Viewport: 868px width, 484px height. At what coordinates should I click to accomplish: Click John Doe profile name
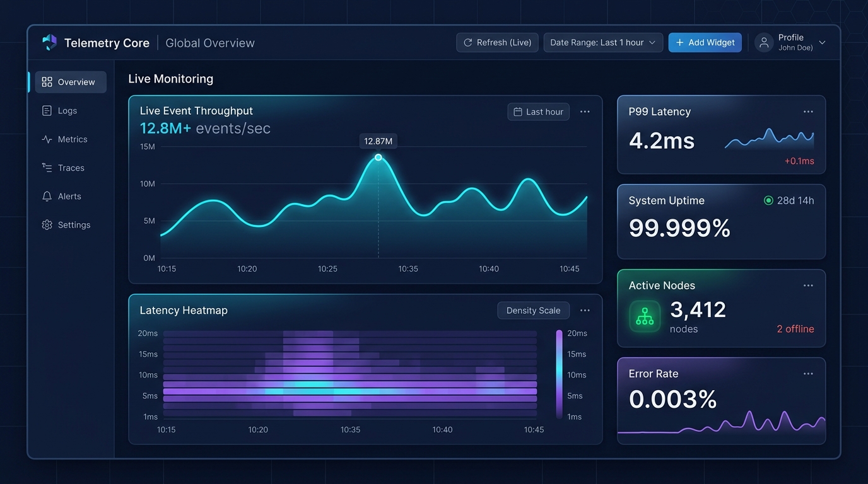tap(795, 48)
